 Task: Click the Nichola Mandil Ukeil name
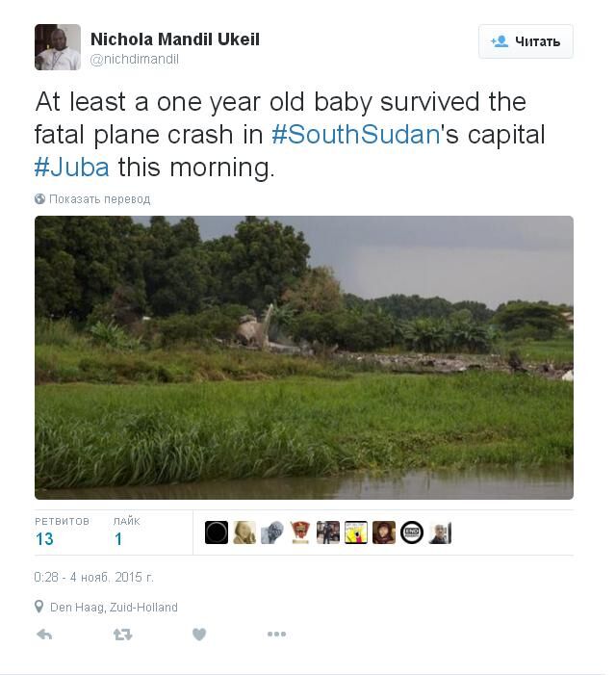coord(175,39)
